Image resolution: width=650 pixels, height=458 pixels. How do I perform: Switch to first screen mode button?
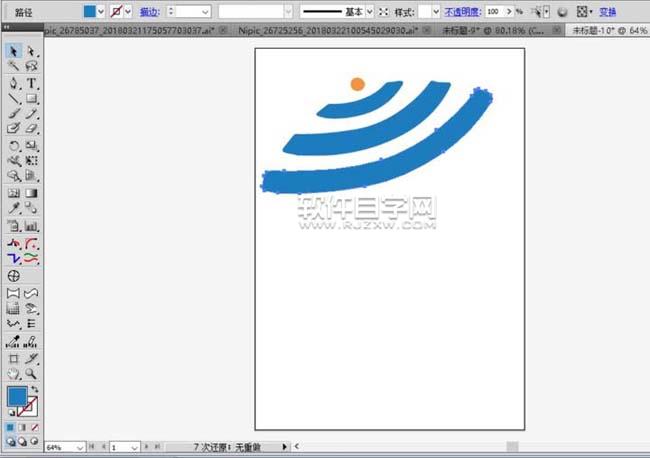11,442
